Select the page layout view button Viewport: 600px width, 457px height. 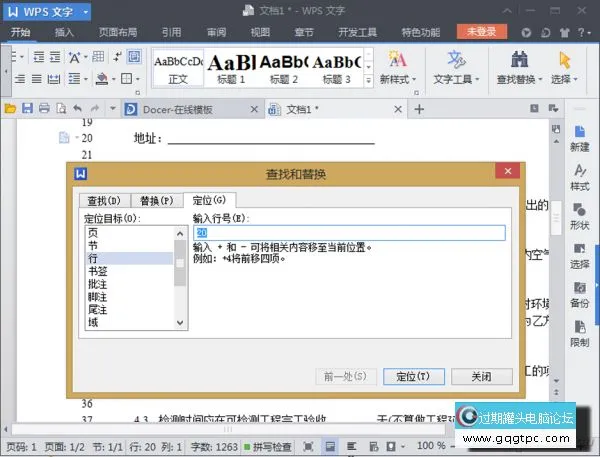[329, 446]
